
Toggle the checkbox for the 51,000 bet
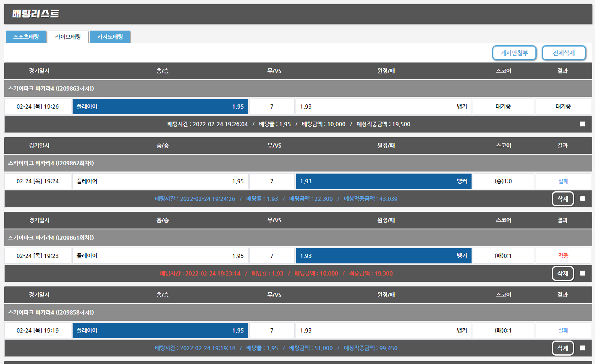(582, 348)
